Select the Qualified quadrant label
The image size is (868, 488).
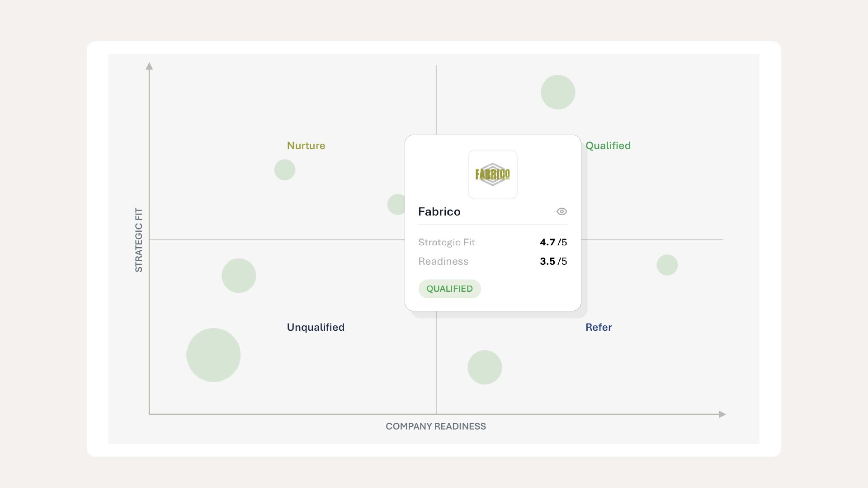tap(608, 145)
